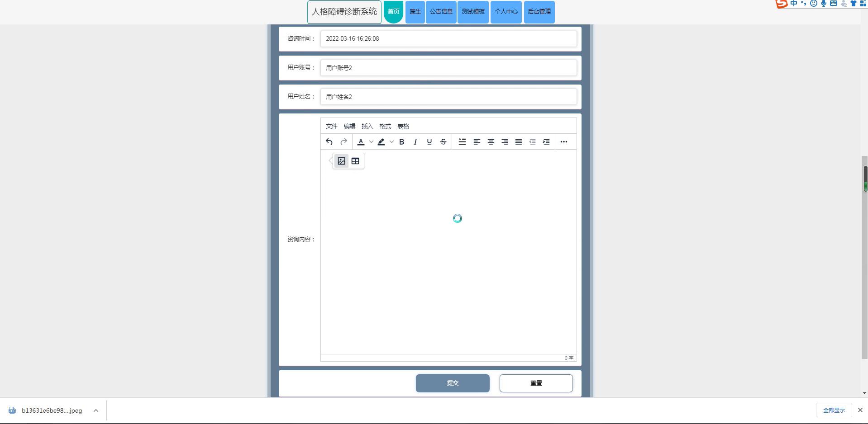Toggle underline formatting

pyautogui.click(x=429, y=142)
